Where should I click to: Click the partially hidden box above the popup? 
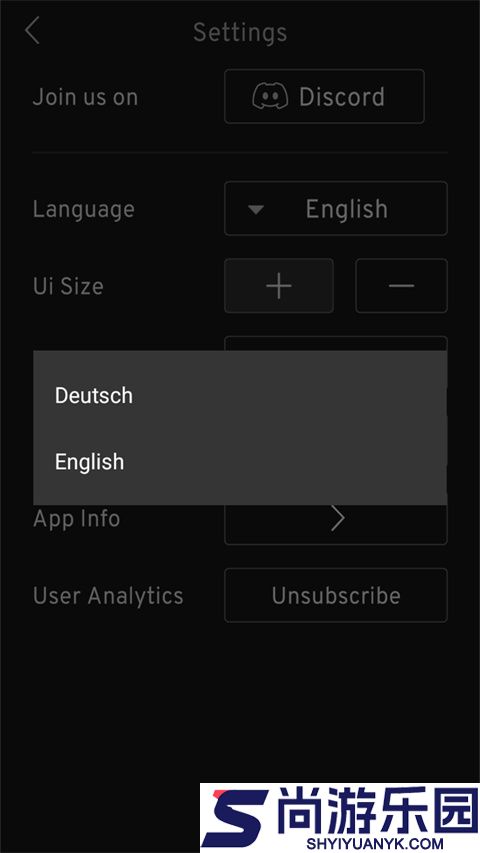tap(336, 343)
